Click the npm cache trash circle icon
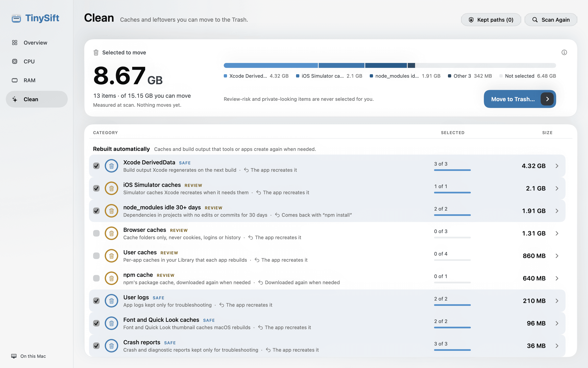Screen dimensions: 588x368 (111, 278)
